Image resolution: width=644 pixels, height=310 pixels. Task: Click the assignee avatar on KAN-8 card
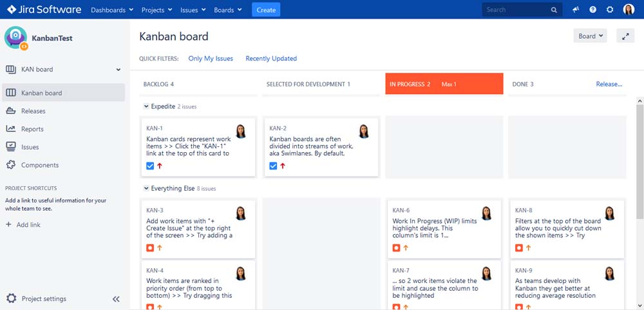(609, 213)
